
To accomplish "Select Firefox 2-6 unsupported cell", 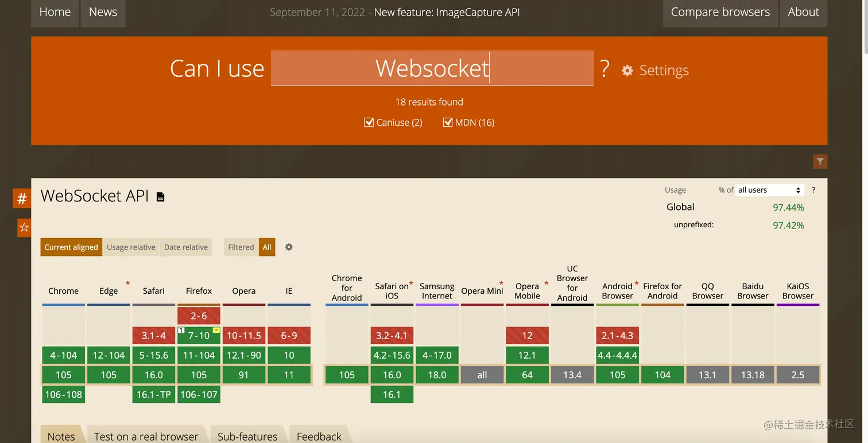I will coord(199,316).
